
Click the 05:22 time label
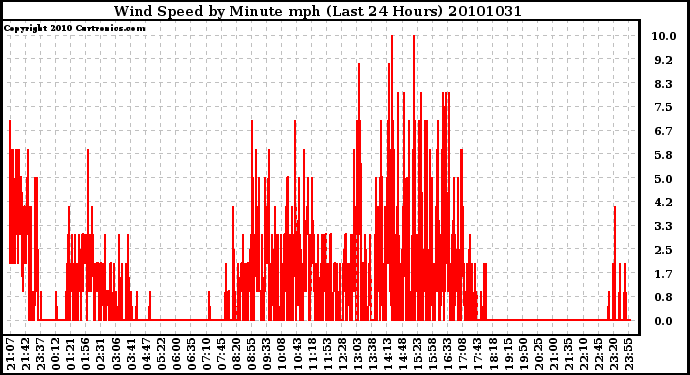tap(161, 355)
